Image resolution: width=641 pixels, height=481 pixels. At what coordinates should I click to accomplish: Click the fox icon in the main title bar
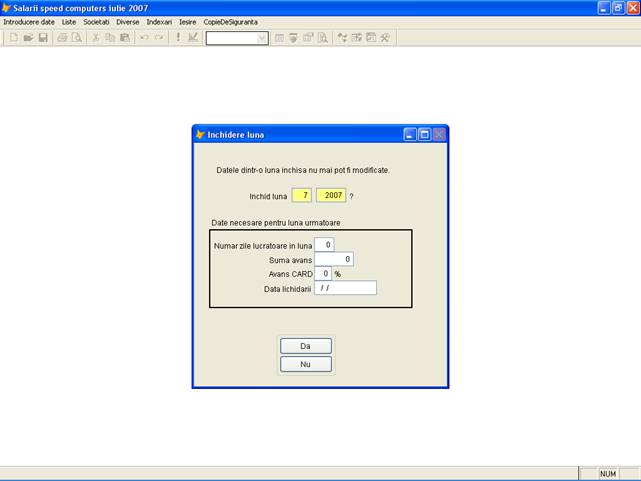[6, 8]
